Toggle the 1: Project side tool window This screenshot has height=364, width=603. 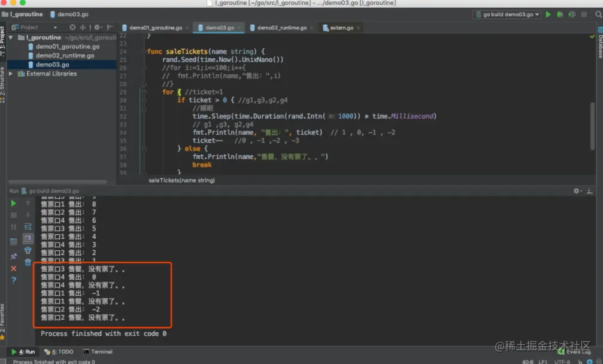point(2,40)
